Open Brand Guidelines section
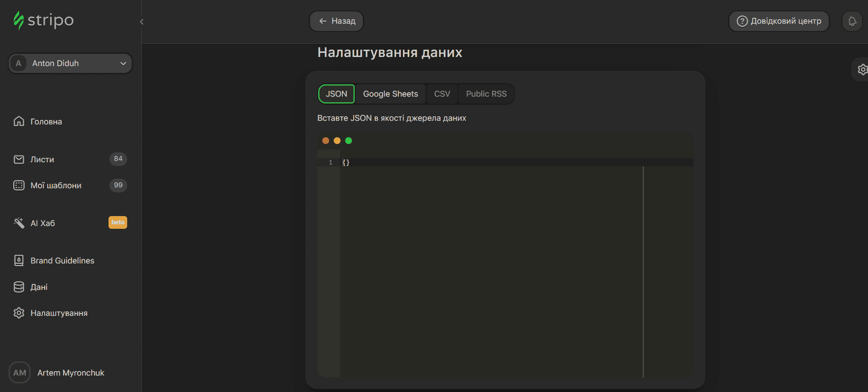The width and height of the screenshot is (868, 392). click(x=62, y=261)
